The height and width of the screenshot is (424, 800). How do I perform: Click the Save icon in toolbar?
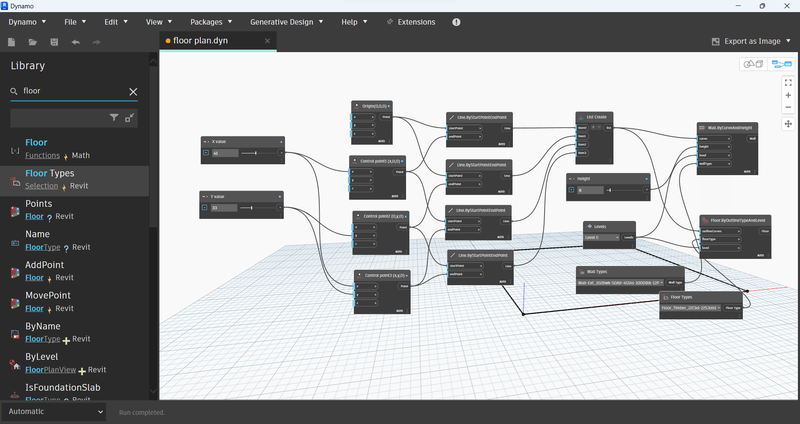(54, 42)
